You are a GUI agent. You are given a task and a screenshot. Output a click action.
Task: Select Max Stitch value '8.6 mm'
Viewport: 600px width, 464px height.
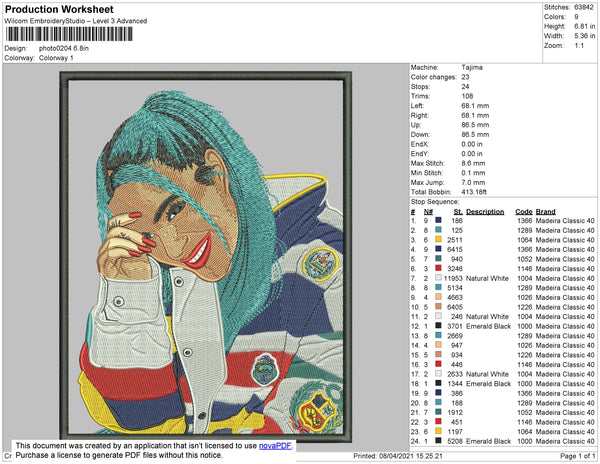(473, 163)
